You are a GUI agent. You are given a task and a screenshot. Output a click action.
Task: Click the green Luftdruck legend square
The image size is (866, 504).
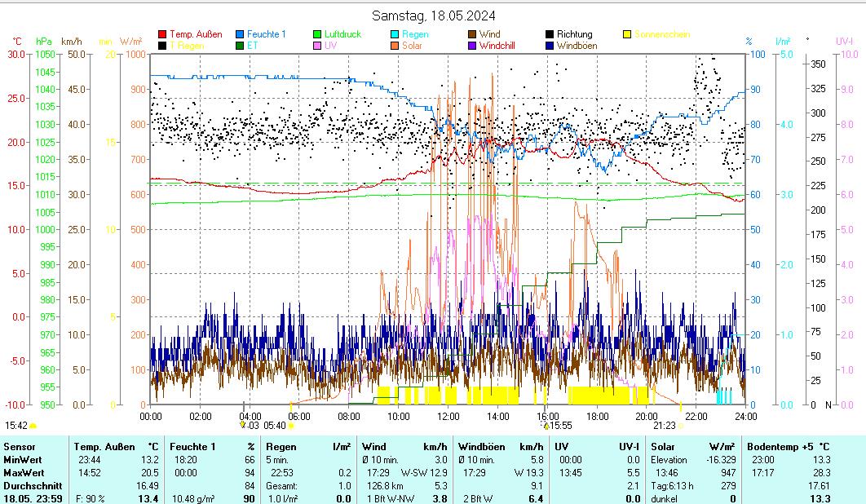(317, 35)
